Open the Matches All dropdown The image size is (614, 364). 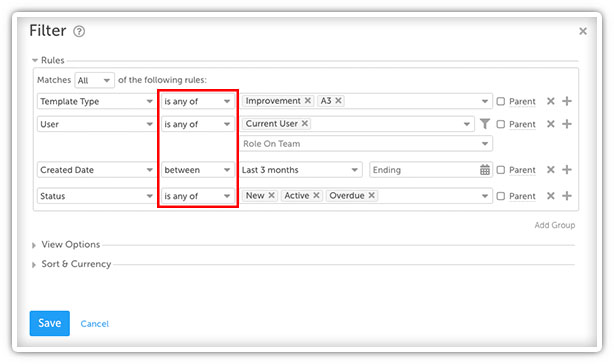(x=94, y=80)
